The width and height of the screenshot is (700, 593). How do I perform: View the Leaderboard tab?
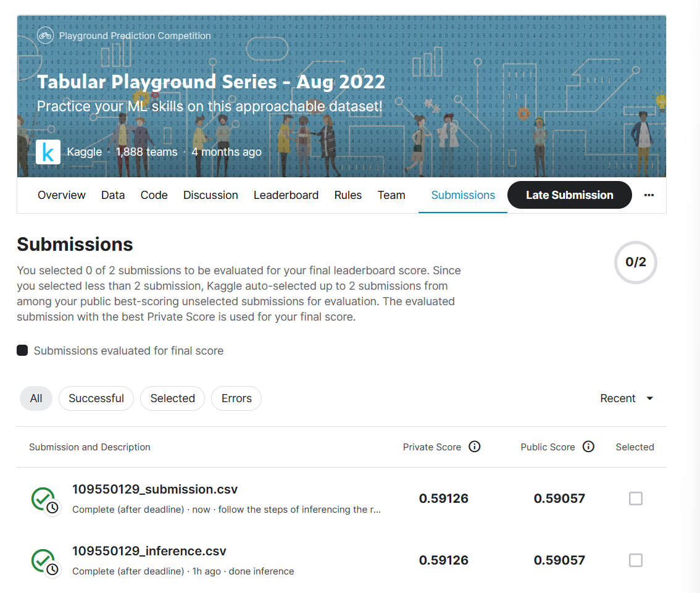(286, 195)
